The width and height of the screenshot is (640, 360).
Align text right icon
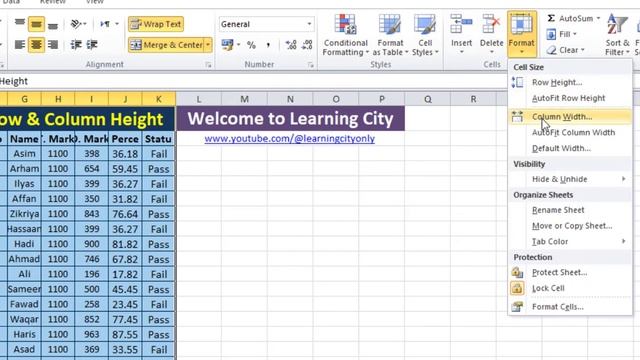point(53,44)
